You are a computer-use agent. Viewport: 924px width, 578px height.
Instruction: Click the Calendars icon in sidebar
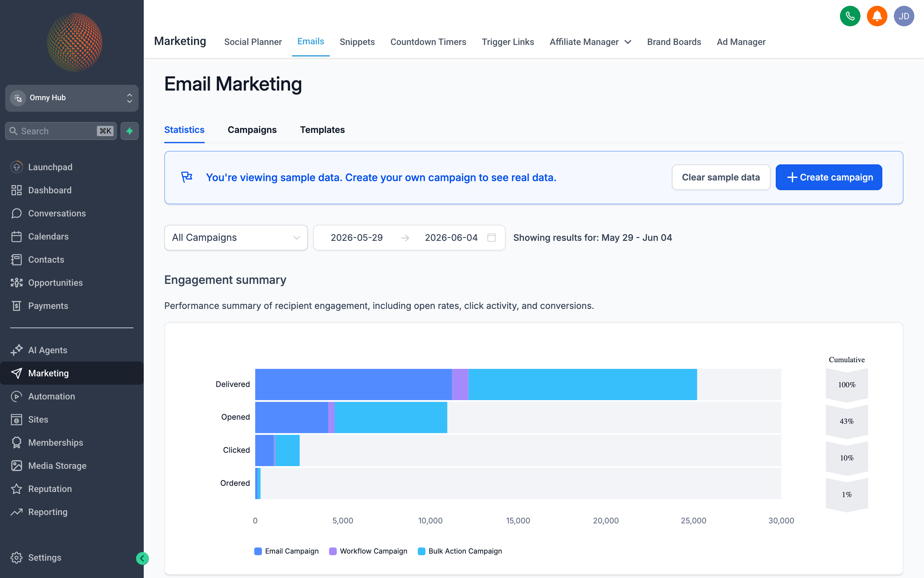16,237
